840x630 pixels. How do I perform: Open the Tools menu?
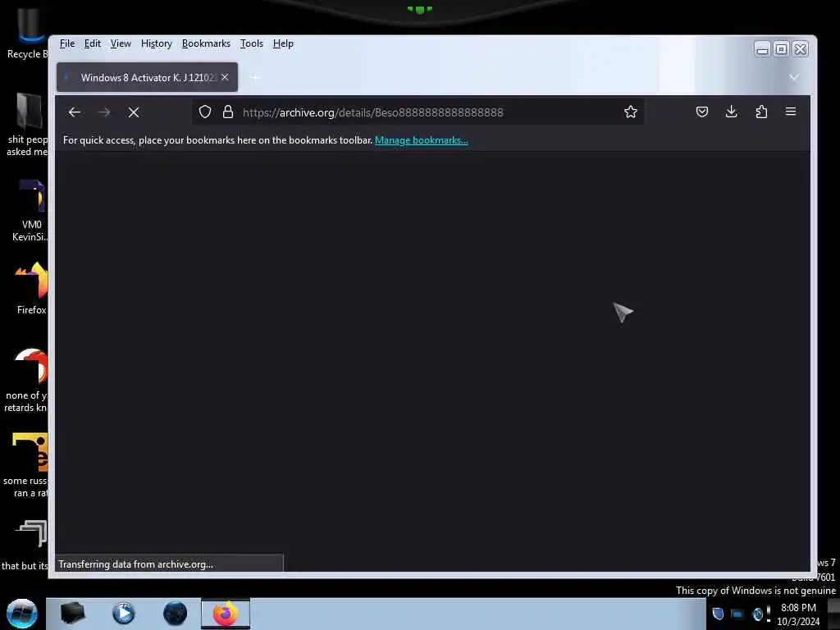pos(251,43)
